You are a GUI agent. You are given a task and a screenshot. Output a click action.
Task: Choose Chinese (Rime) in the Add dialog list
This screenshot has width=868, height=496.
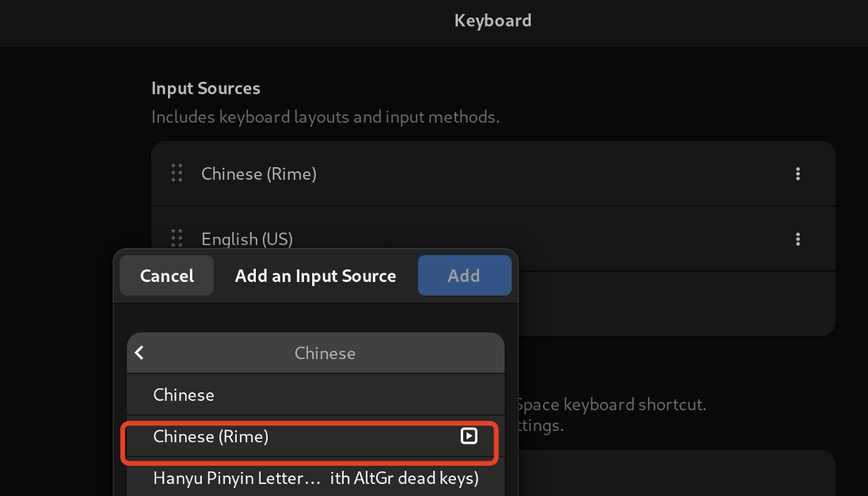pos(211,437)
